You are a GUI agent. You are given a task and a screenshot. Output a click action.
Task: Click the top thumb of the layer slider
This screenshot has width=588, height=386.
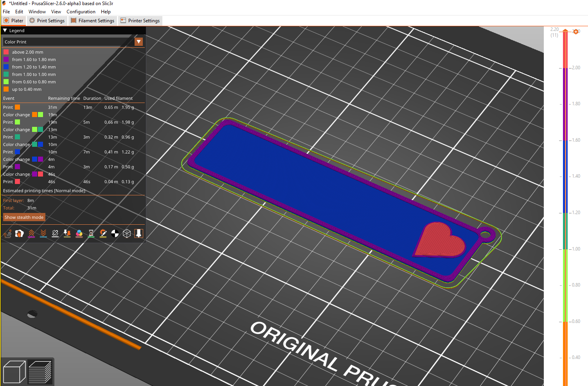pyautogui.click(x=565, y=31)
